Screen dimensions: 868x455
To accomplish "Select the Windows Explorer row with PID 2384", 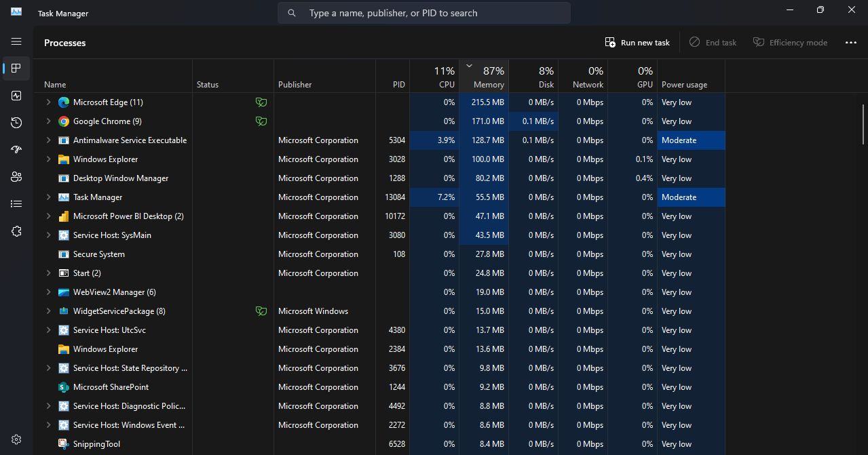I will tap(379, 349).
